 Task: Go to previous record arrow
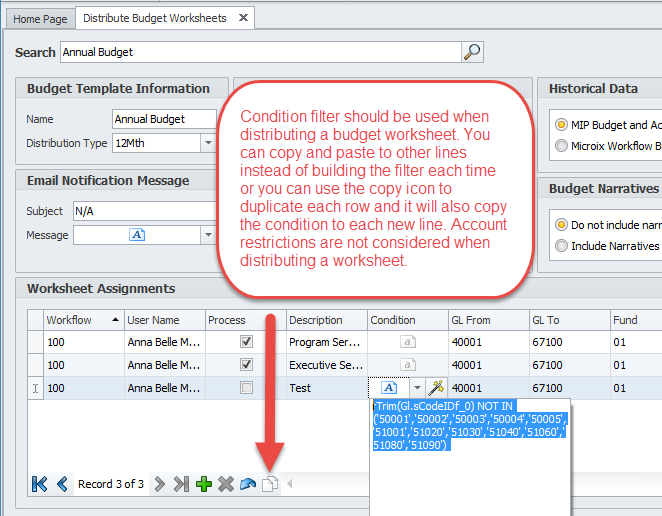coord(62,484)
